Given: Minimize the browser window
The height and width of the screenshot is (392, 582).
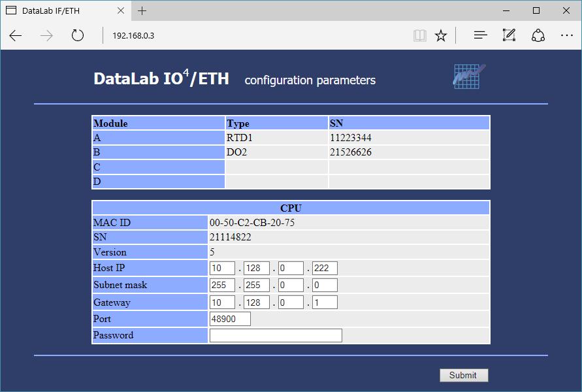Looking at the screenshot, I should [506, 10].
